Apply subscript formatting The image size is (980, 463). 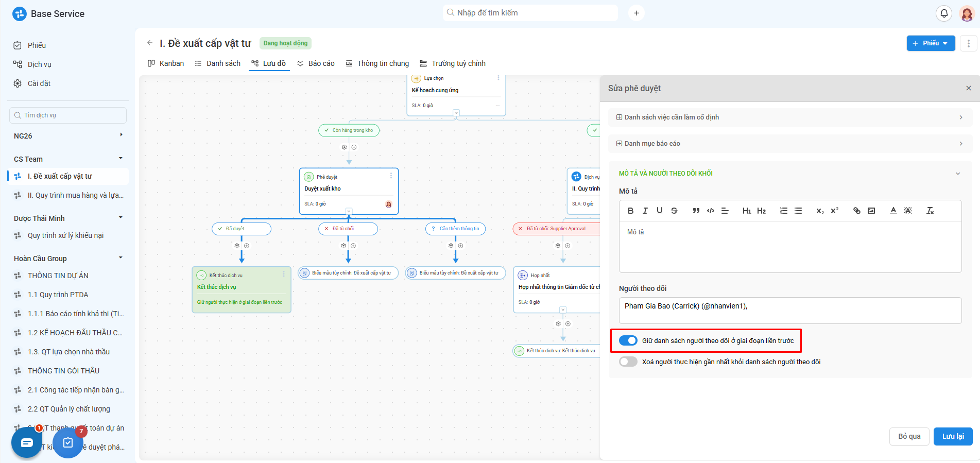[x=820, y=211]
